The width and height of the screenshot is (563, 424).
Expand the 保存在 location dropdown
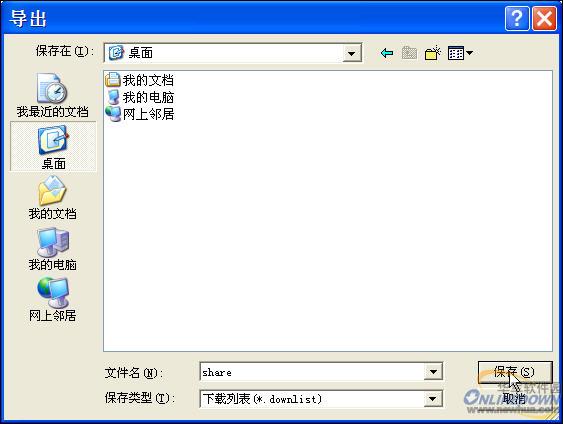pyautogui.click(x=352, y=54)
